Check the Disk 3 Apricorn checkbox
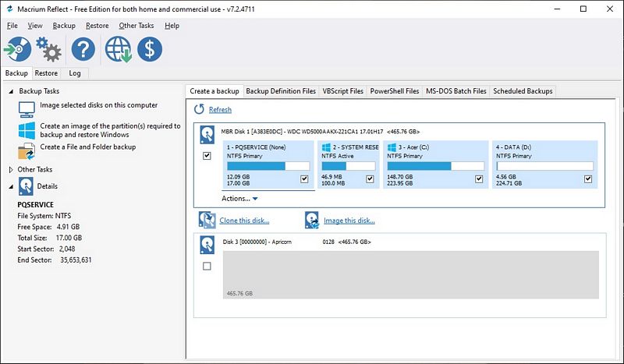Image resolution: width=624 pixels, height=364 pixels. coord(207,266)
